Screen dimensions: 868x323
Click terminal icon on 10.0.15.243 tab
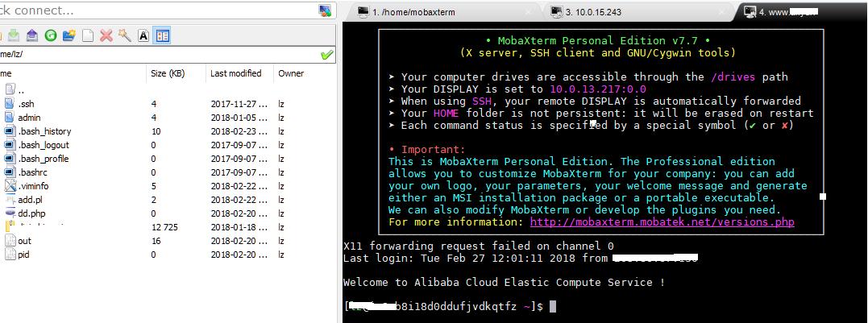pyautogui.click(x=556, y=11)
